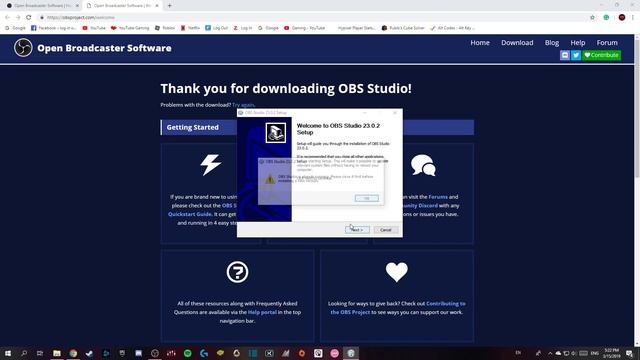Click the browser back arrow

point(7,18)
